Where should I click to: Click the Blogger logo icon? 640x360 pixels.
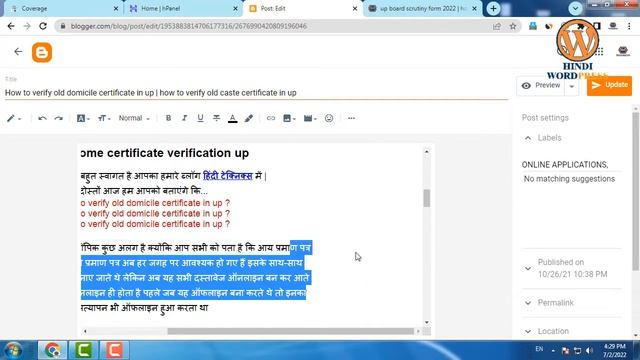coord(42,52)
